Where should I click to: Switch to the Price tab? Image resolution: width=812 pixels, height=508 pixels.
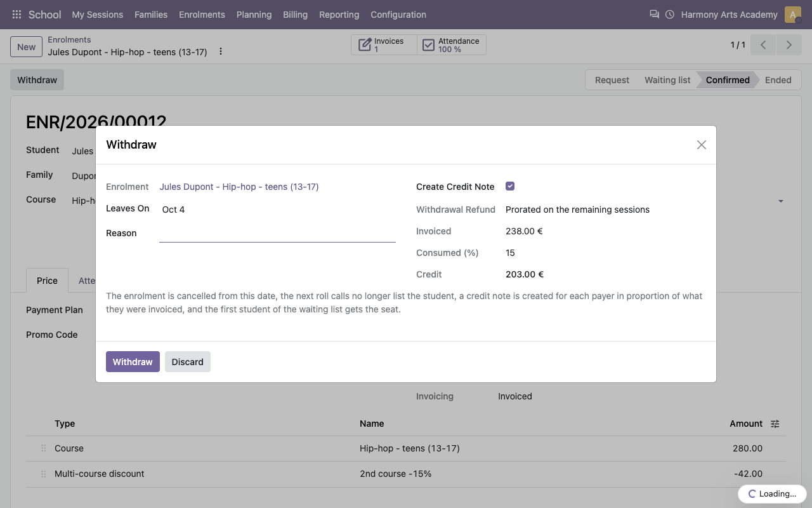pos(47,281)
